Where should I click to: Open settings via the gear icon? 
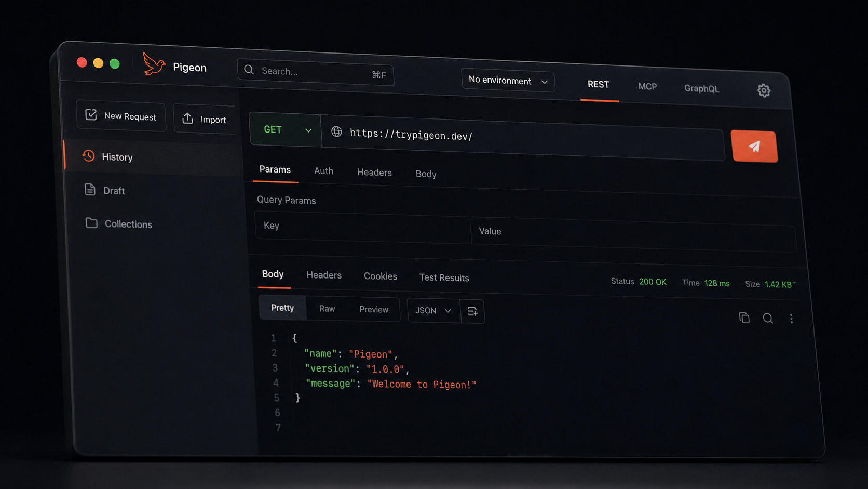click(764, 90)
